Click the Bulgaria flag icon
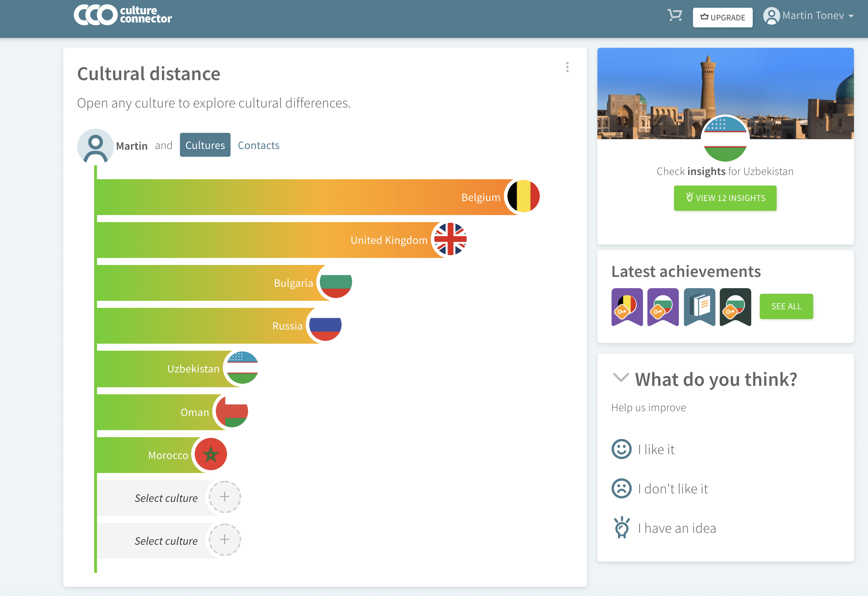Image resolution: width=868 pixels, height=596 pixels. point(335,282)
